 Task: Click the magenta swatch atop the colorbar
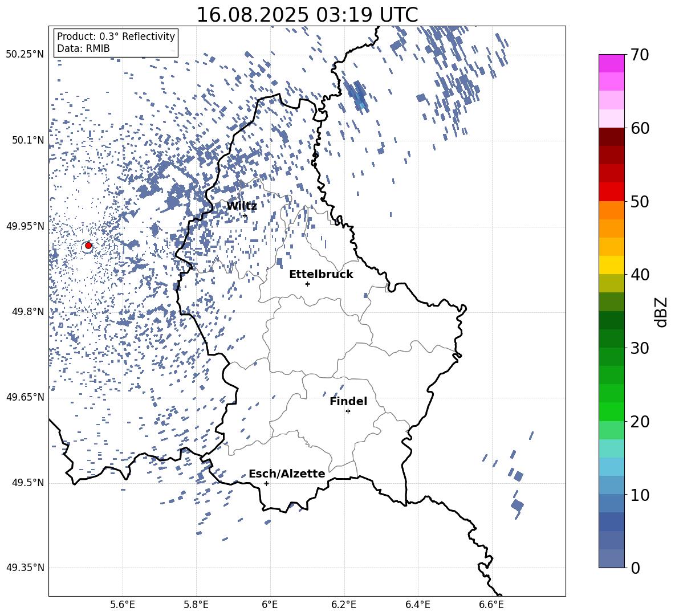(x=612, y=63)
